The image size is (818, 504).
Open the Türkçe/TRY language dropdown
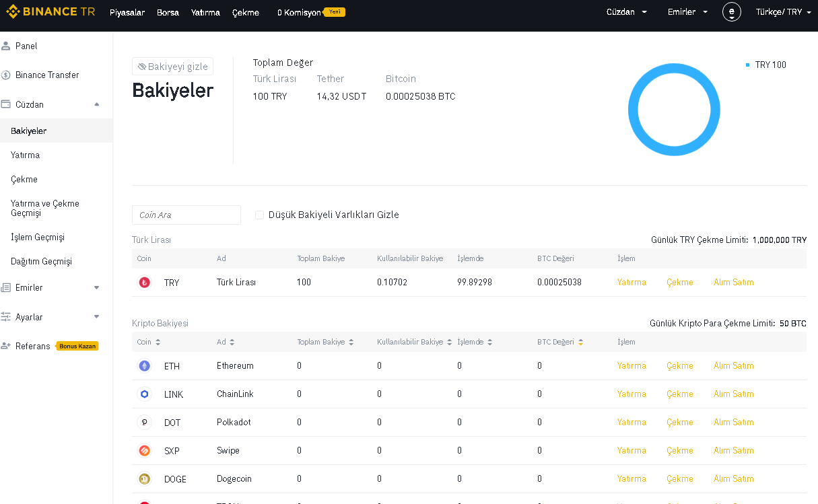click(x=784, y=12)
